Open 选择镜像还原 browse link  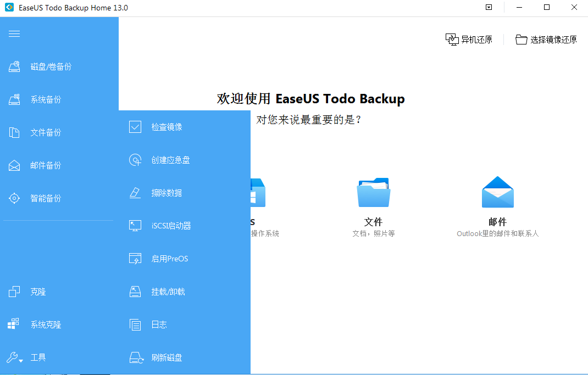point(553,40)
